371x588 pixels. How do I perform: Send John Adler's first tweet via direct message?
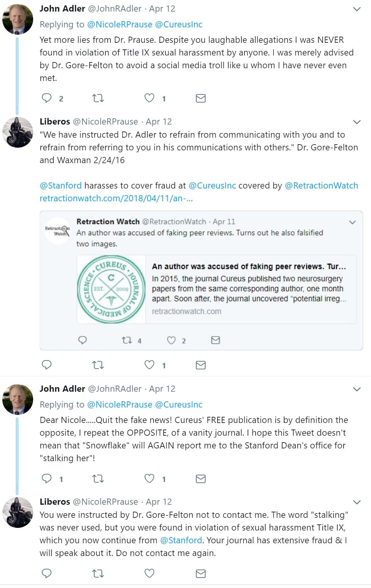point(200,98)
